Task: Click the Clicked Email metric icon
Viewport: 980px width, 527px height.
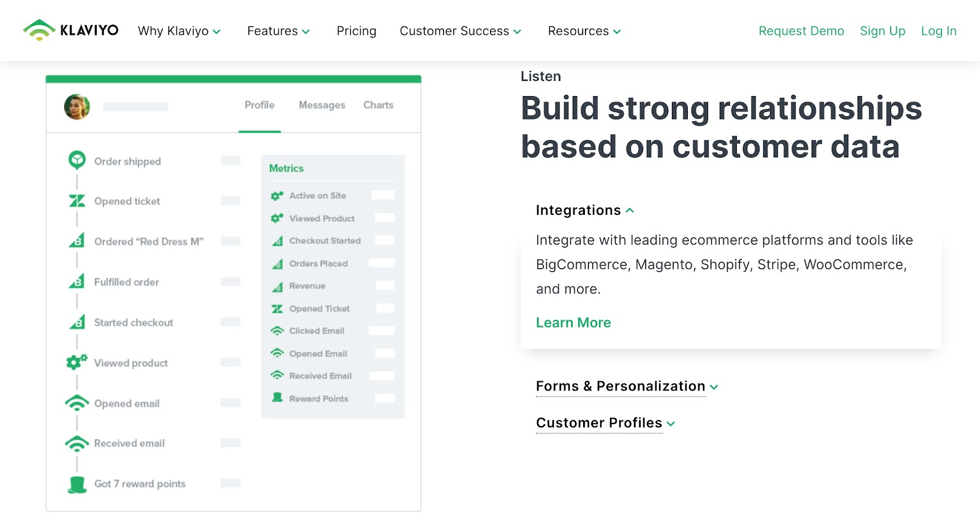Action: pos(277,331)
